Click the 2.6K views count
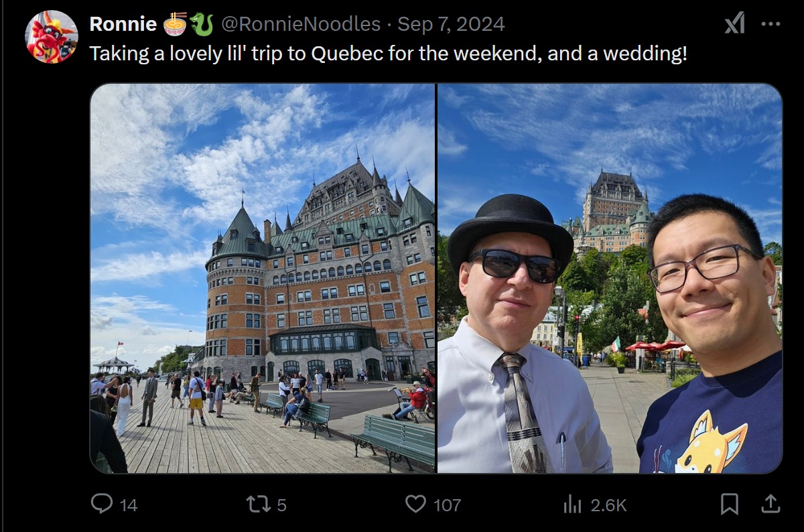Screen dimensions: 804x532 tap(608, 505)
